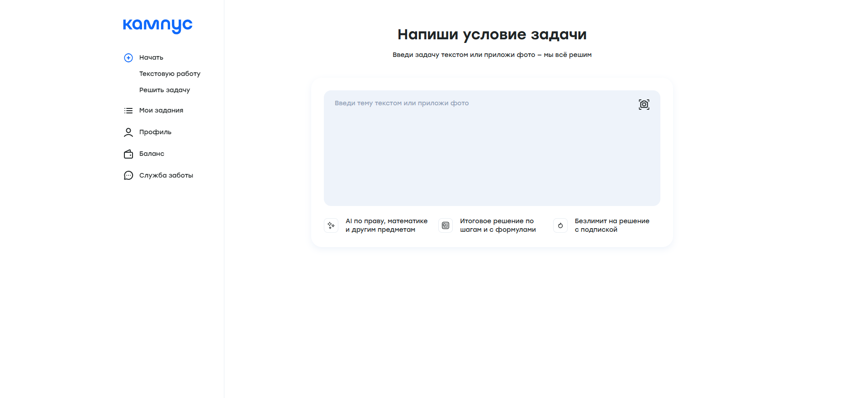Select Решить задачу in the sidebar
The width and height of the screenshot is (868, 398).
165,90
